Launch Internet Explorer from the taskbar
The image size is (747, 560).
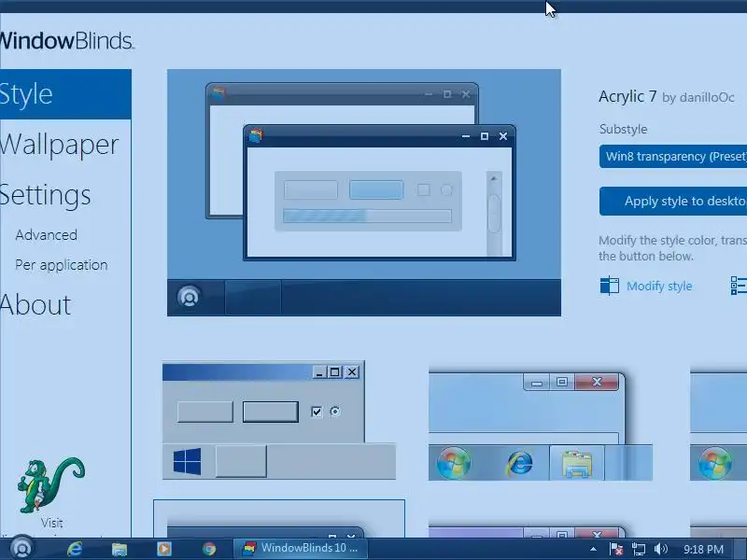click(x=75, y=549)
